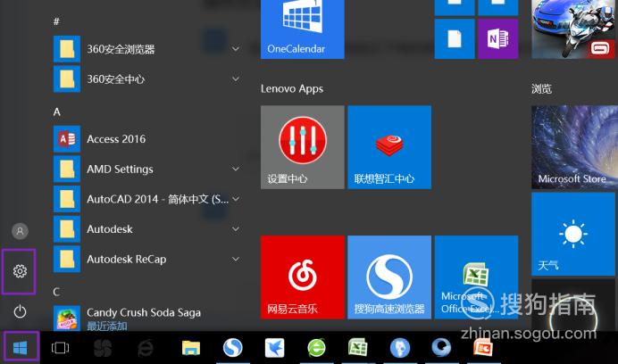Launch Candy Crush Soda Saga
618x364 pixels.
pos(147,318)
